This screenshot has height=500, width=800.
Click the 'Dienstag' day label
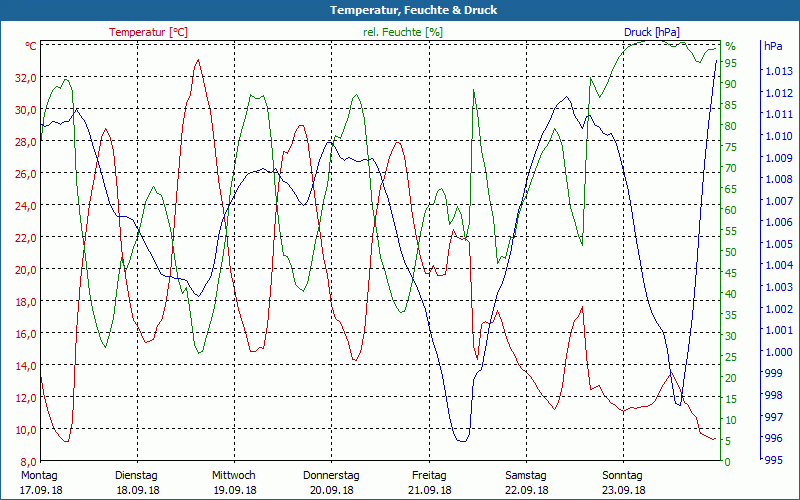(136, 475)
